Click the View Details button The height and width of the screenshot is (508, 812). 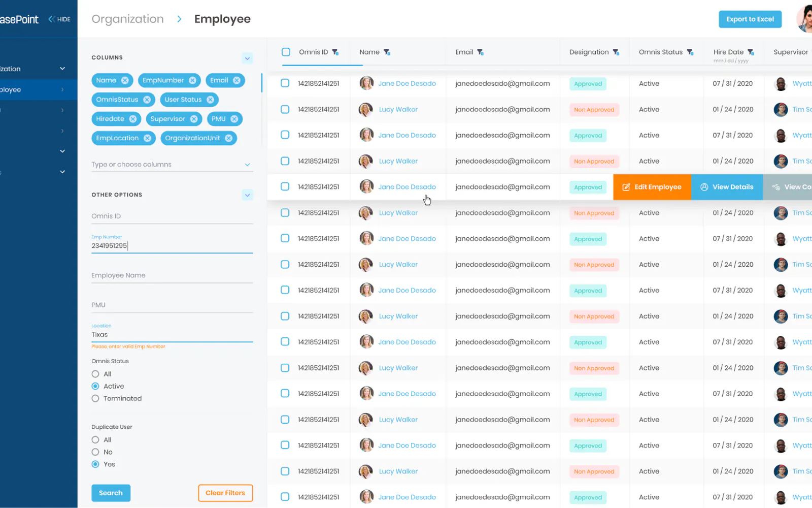(727, 187)
